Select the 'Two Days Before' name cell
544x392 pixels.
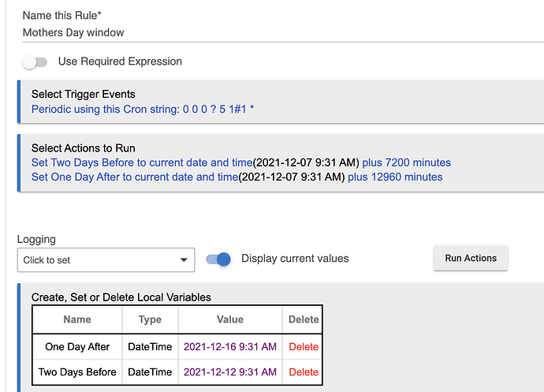click(x=77, y=371)
